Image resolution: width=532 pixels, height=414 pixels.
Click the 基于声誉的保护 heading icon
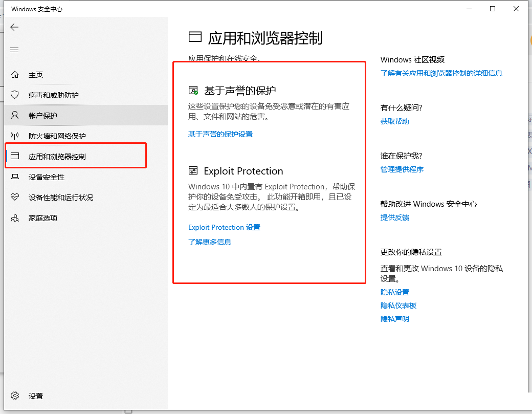coord(193,91)
